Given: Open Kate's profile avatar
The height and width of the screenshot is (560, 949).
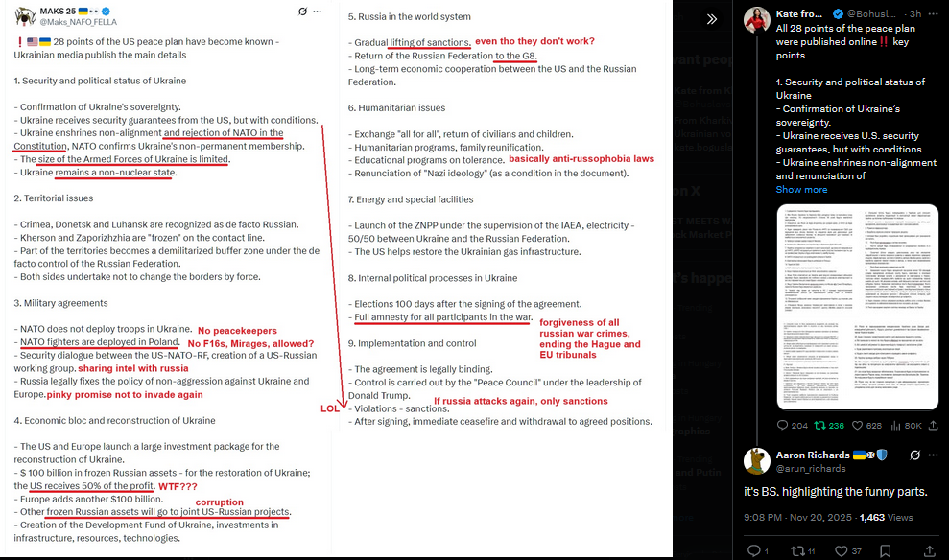Looking at the screenshot, I should 756,20.
